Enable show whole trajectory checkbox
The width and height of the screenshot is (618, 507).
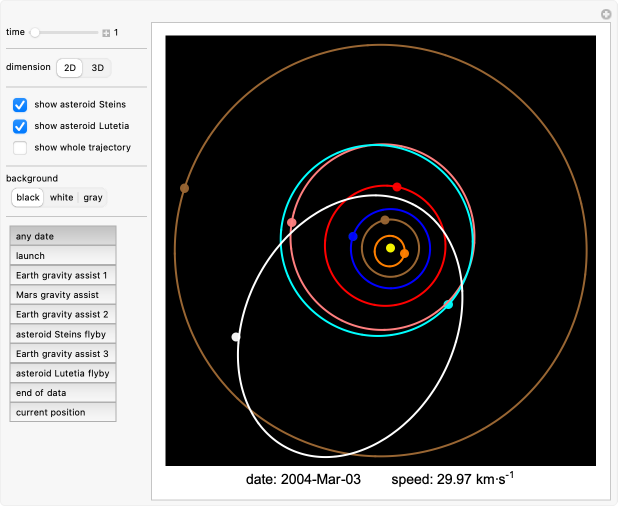point(20,148)
